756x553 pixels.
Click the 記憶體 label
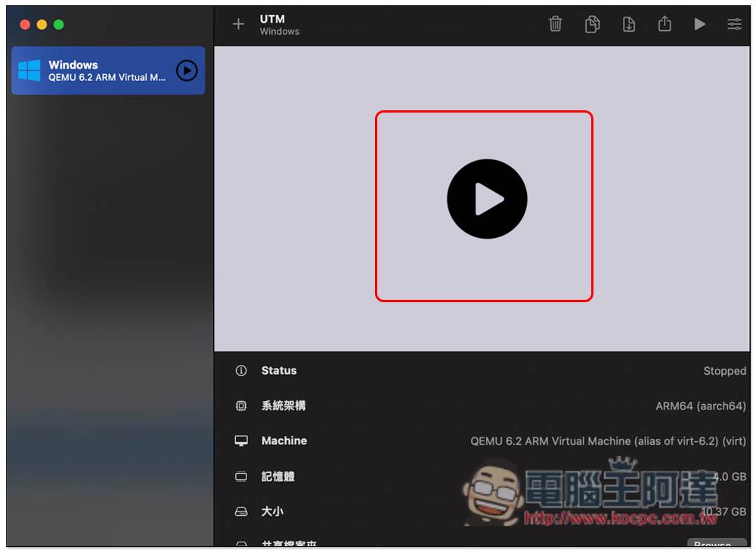(277, 477)
